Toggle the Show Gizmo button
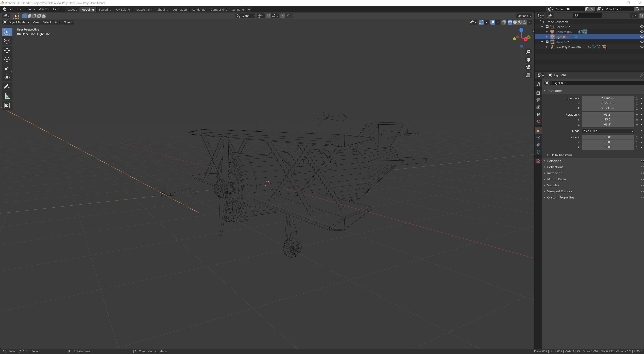 click(481, 22)
